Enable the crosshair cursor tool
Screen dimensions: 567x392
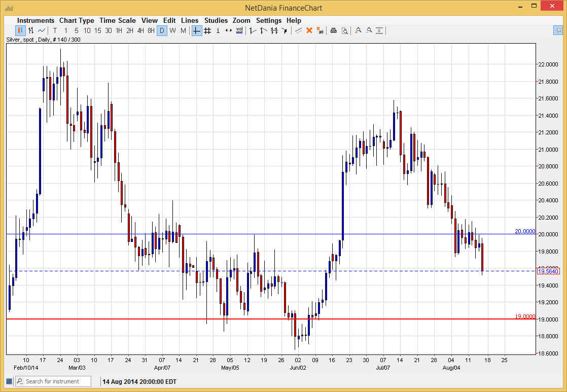pos(196,30)
